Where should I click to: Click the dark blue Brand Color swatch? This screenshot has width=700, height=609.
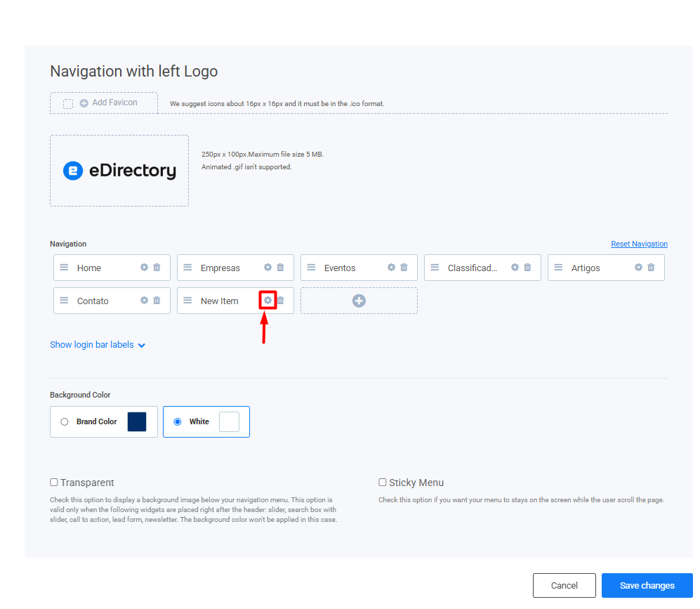[x=137, y=422]
